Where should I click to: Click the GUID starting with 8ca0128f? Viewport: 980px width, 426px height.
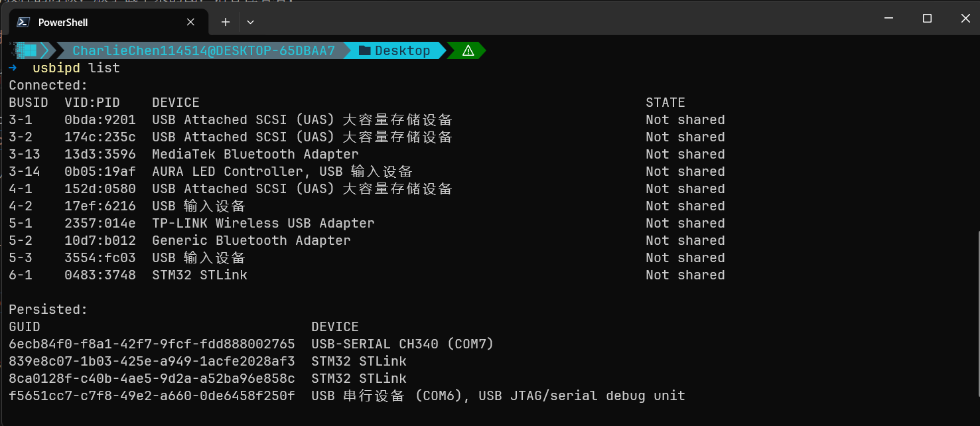[x=152, y=378]
